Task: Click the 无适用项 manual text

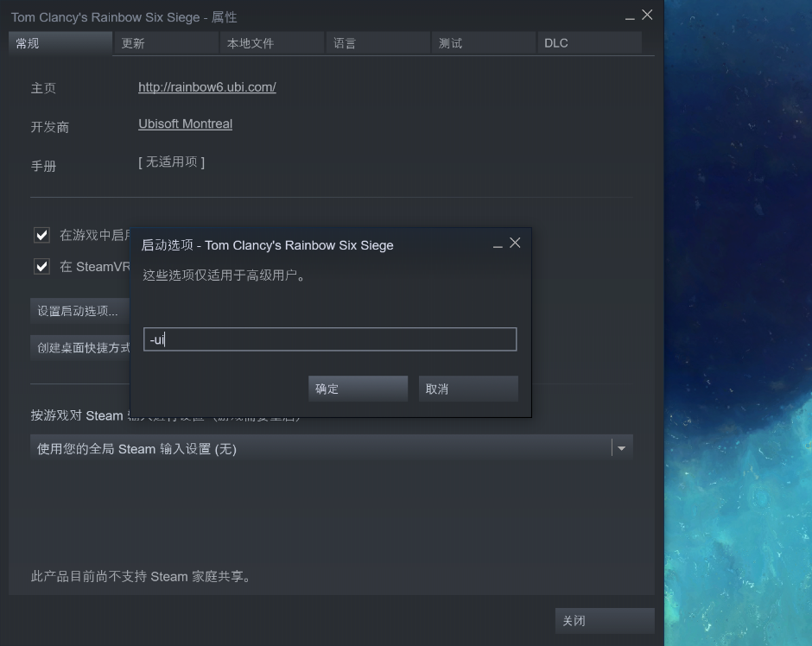Action: pyautogui.click(x=171, y=162)
